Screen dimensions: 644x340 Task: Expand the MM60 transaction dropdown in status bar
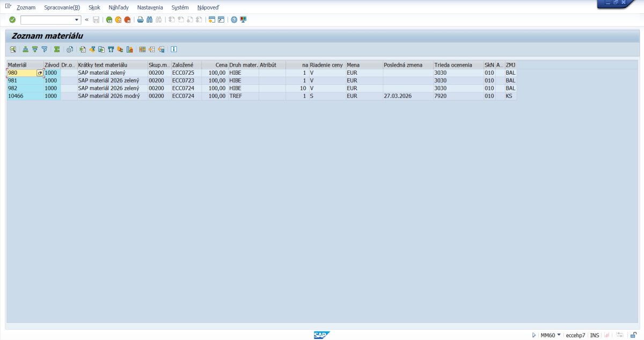[x=559, y=335]
